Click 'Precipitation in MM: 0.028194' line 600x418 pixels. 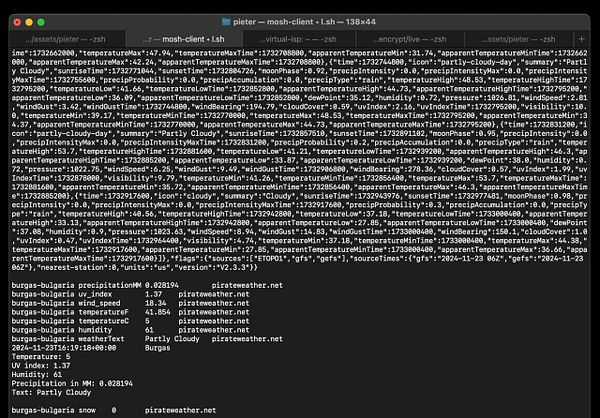pyautogui.click(x=72, y=384)
